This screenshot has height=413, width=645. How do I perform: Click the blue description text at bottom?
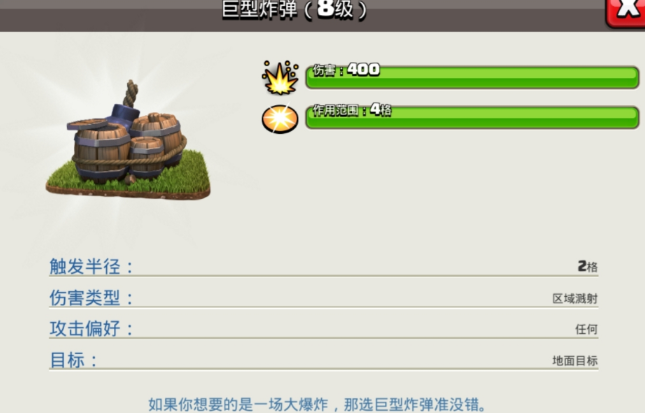pos(318,405)
